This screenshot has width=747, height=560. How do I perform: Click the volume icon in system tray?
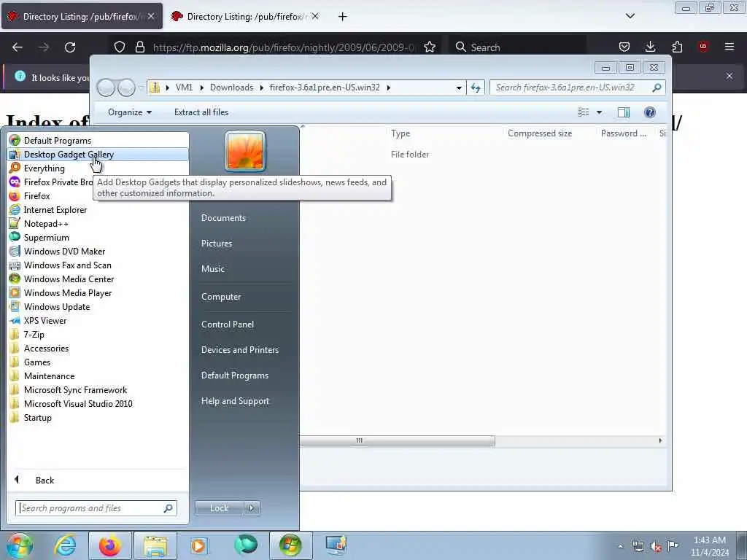pyautogui.click(x=656, y=547)
